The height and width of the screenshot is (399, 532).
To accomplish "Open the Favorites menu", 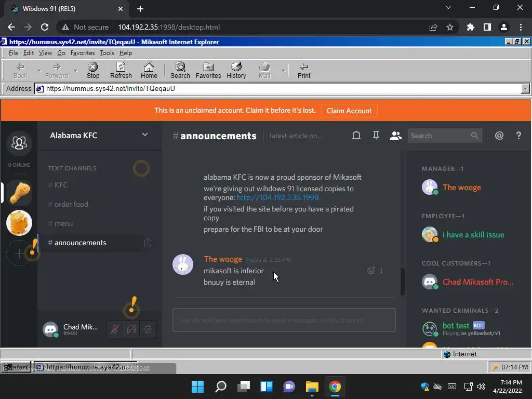I will click(83, 53).
